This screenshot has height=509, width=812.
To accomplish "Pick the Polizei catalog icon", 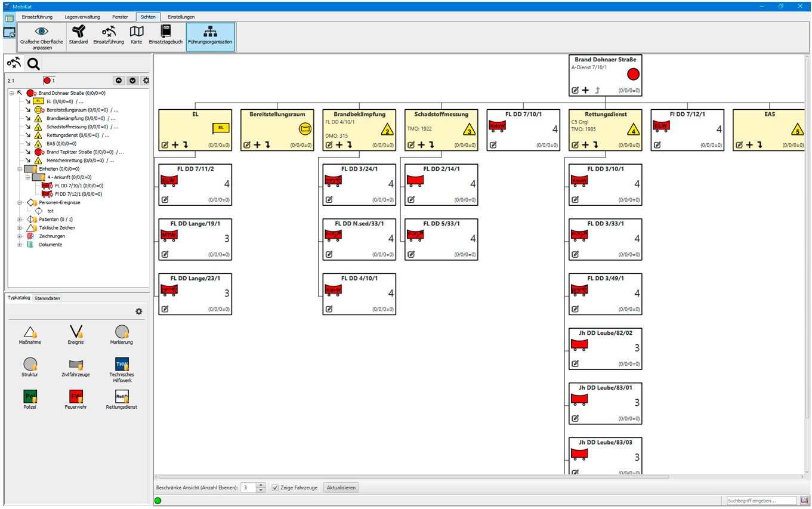I will pos(30,396).
